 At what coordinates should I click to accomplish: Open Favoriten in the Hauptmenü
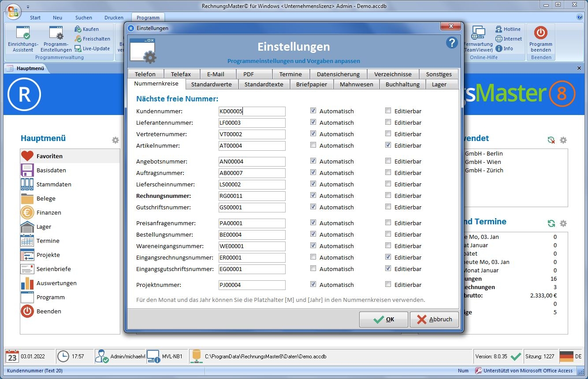click(x=70, y=156)
